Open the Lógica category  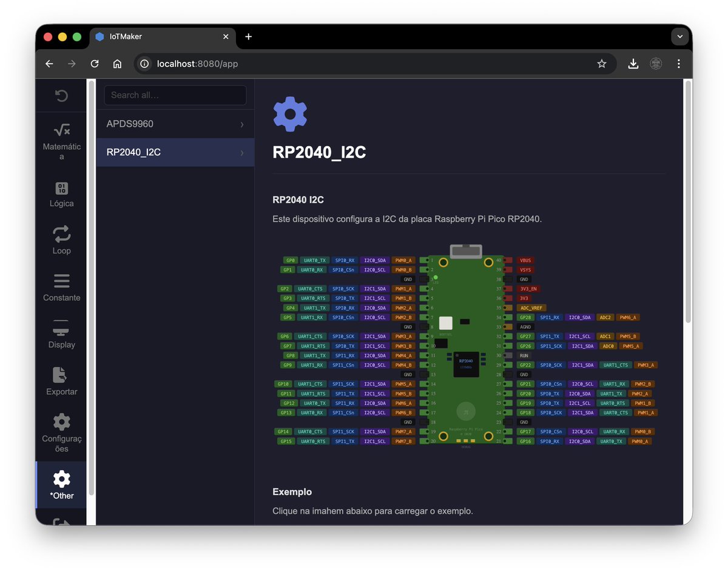[x=61, y=194]
